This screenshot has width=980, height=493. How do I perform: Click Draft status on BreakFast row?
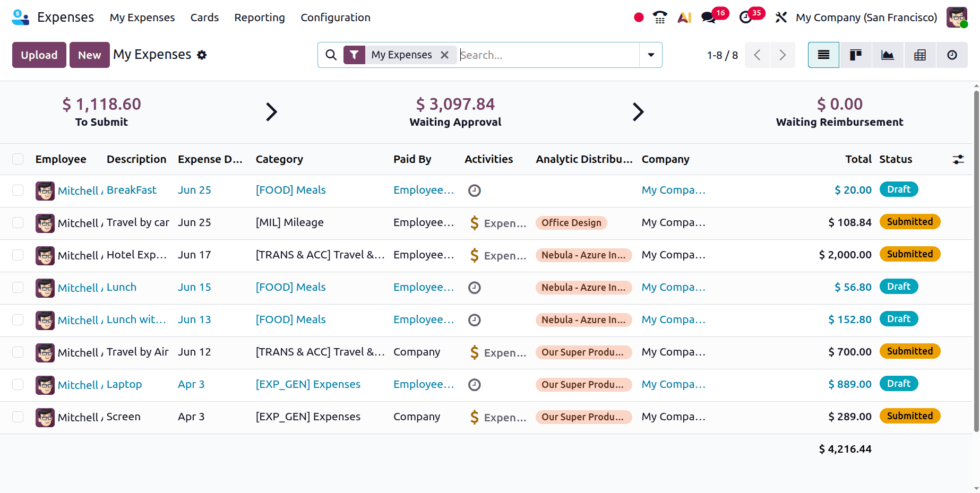click(x=899, y=189)
